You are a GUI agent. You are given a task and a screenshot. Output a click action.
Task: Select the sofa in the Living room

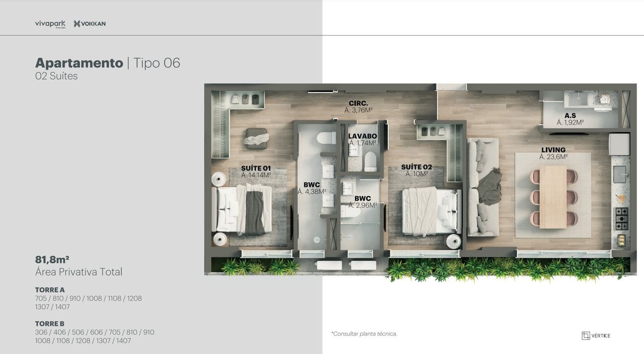[483, 187]
